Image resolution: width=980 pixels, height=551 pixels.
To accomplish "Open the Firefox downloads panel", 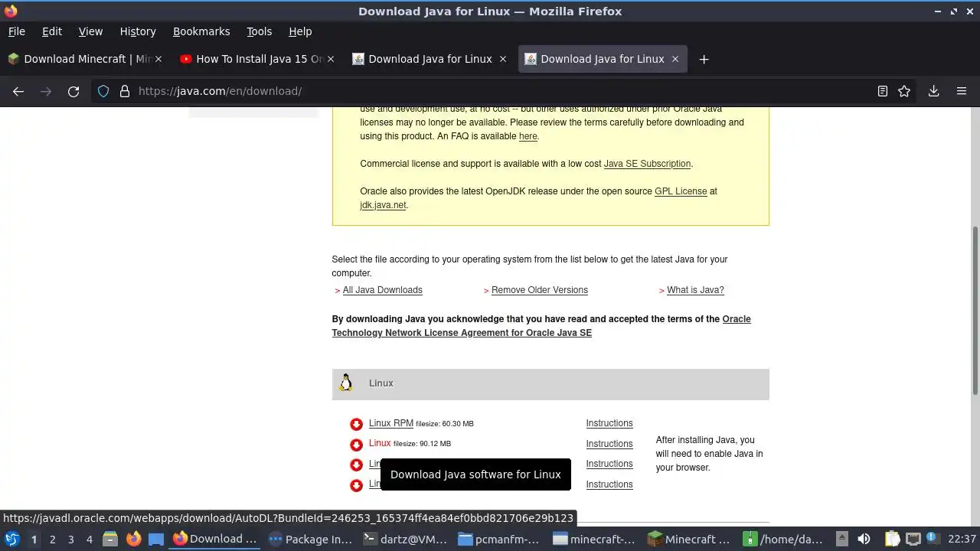I will (933, 91).
